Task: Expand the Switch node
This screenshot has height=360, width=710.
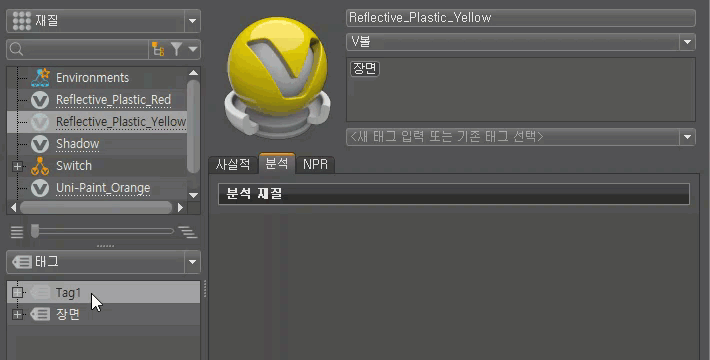Action: [x=17, y=166]
